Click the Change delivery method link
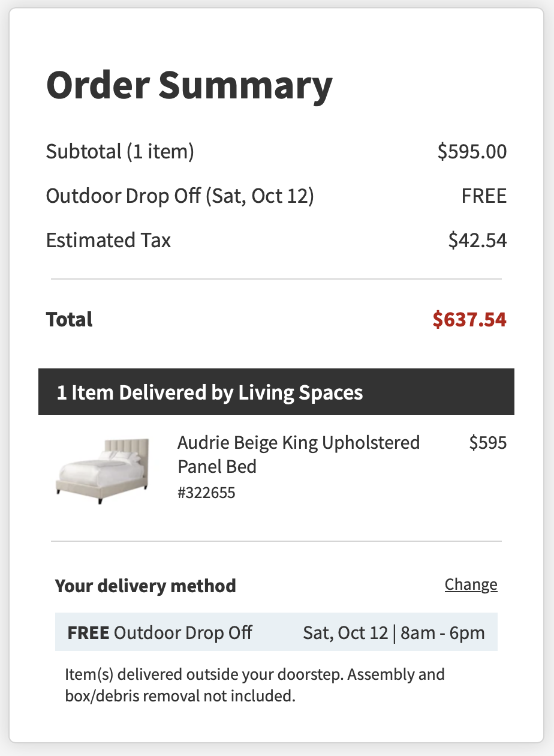This screenshot has height=756, width=554. tap(471, 584)
